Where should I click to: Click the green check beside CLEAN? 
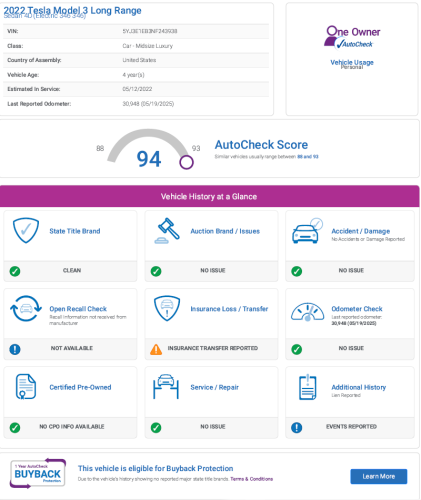click(15, 271)
